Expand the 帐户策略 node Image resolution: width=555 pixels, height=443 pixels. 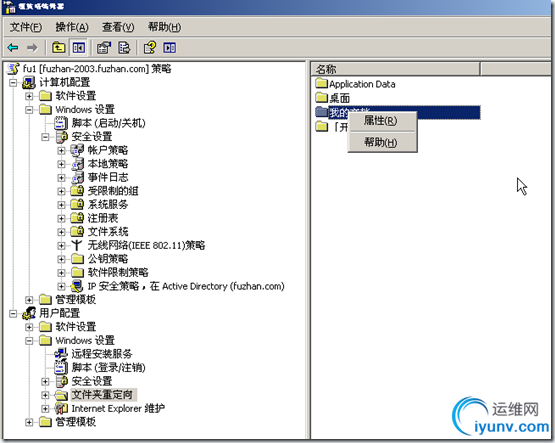click(x=62, y=150)
